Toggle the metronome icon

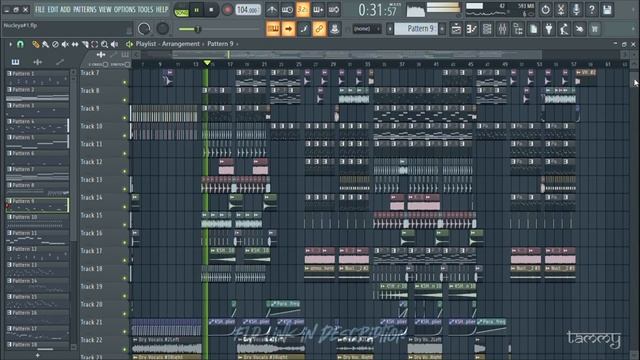pyautogui.click(x=272, y=9)
